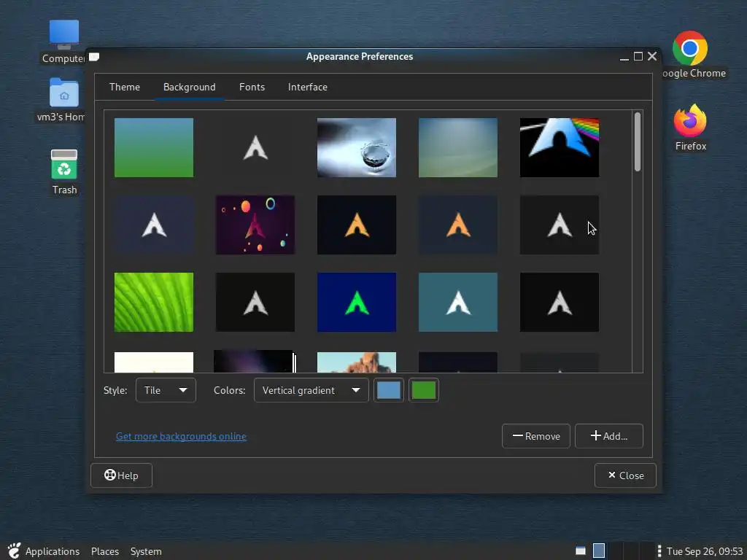Select the blue-to-green gradient background thumbnail
The width and height of the screenshot is (747, 560).
click(x=154, y=147)
